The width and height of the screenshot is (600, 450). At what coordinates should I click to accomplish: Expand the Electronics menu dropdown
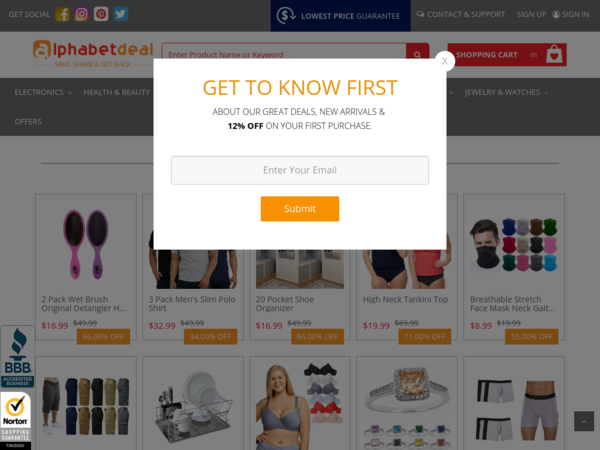43,92
